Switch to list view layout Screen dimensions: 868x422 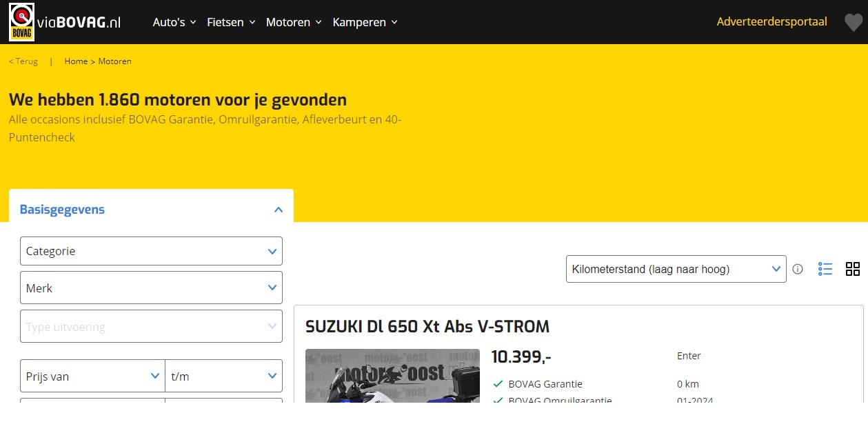click(x=825, y=269)
